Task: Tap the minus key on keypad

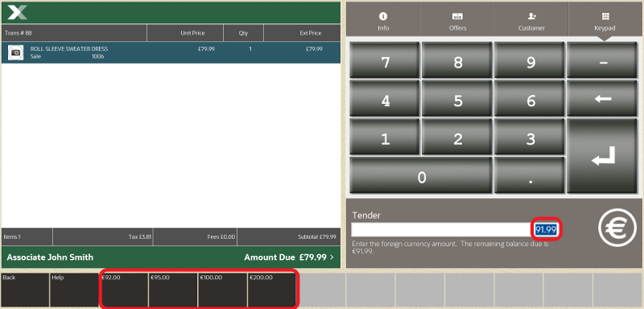Action: point(602,60)
